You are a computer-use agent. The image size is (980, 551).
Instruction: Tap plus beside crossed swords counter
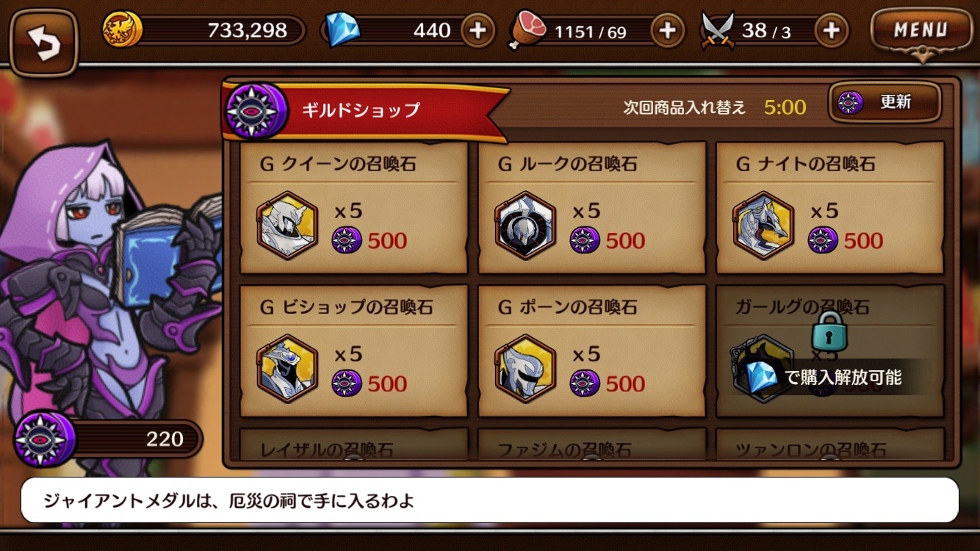click(832, 31)
